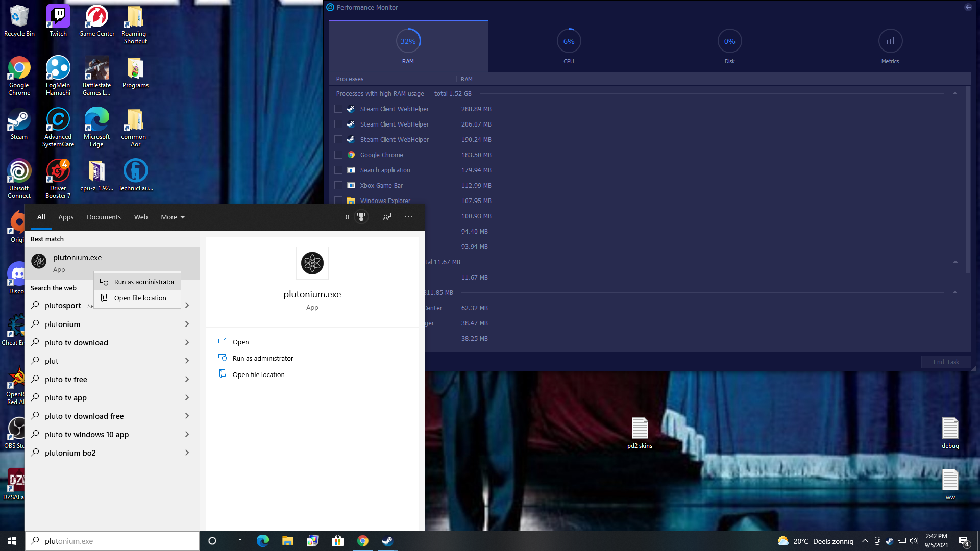Open Task View from the taskbar
Image resolution: width=980 pixels, height=551 pixels.
pyautogui.click(x=237, y=541)
